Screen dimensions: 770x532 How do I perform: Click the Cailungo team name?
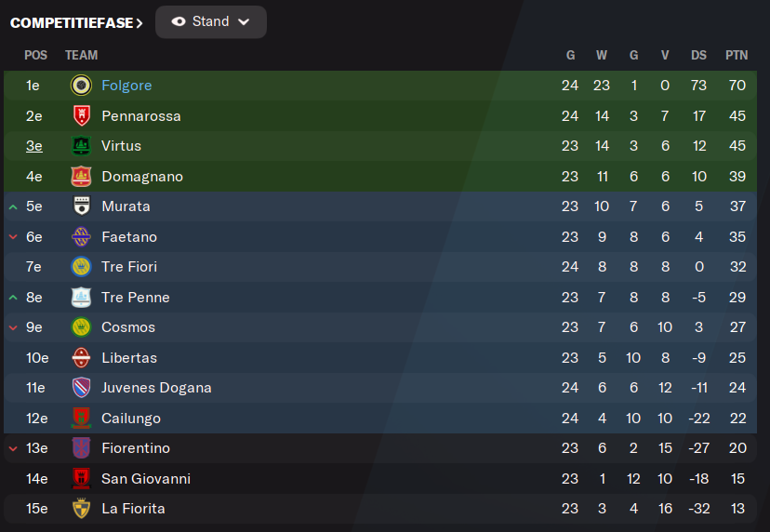point(131,419)
